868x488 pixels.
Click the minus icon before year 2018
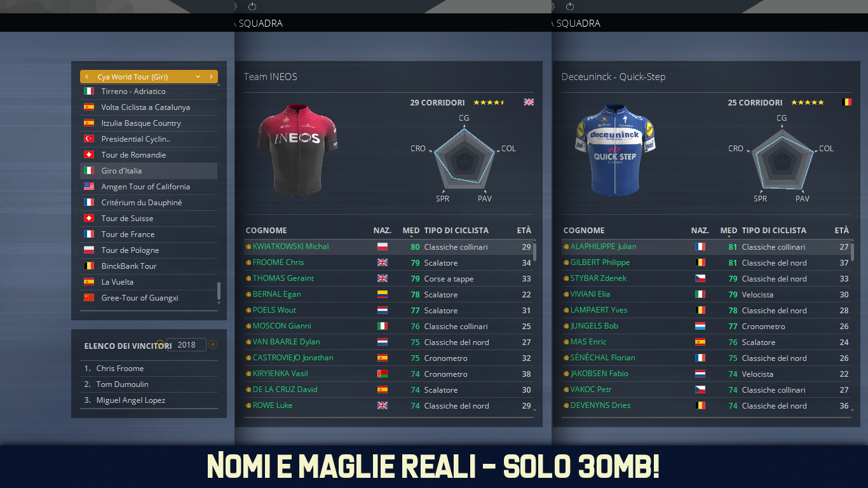pyautogui.click(x=160, y=344)
